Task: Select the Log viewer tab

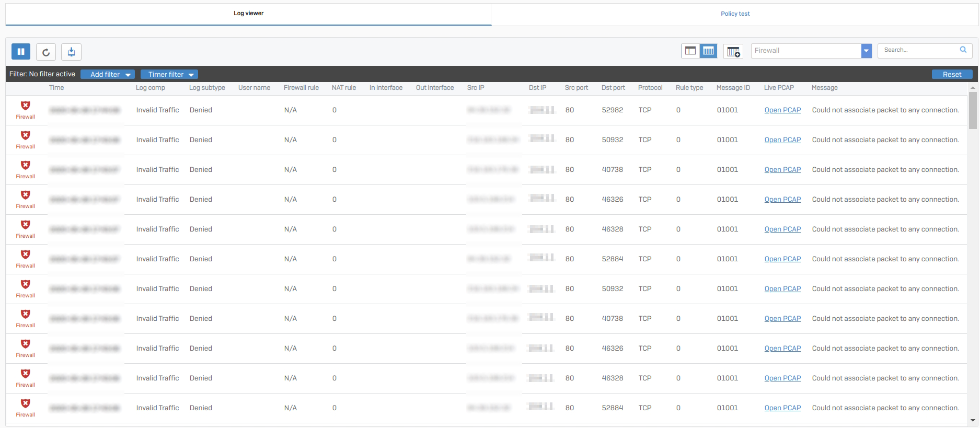Action: click(x=248, y=14)
